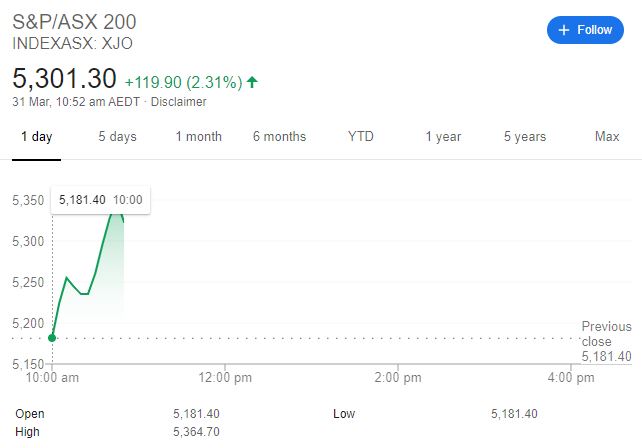Select the Max range tab

click(607, 137)
